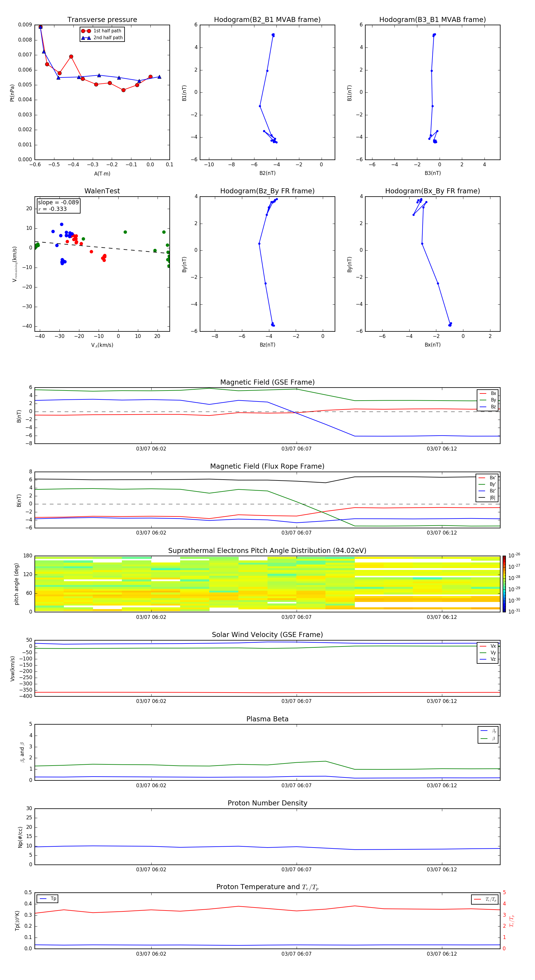
Task: Click "Bx'" in the Flux Rope legend
Action: pyautogui.click(x=493, y=478)
